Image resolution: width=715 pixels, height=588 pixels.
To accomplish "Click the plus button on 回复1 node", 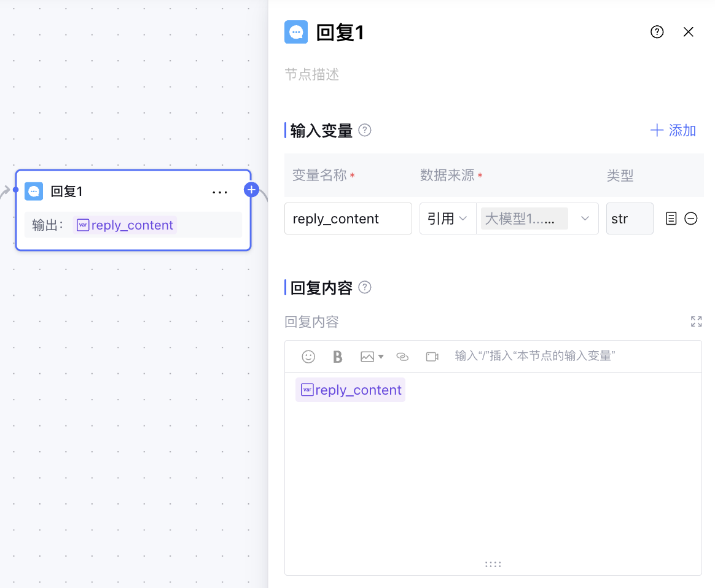I will [x=251, y=190].
